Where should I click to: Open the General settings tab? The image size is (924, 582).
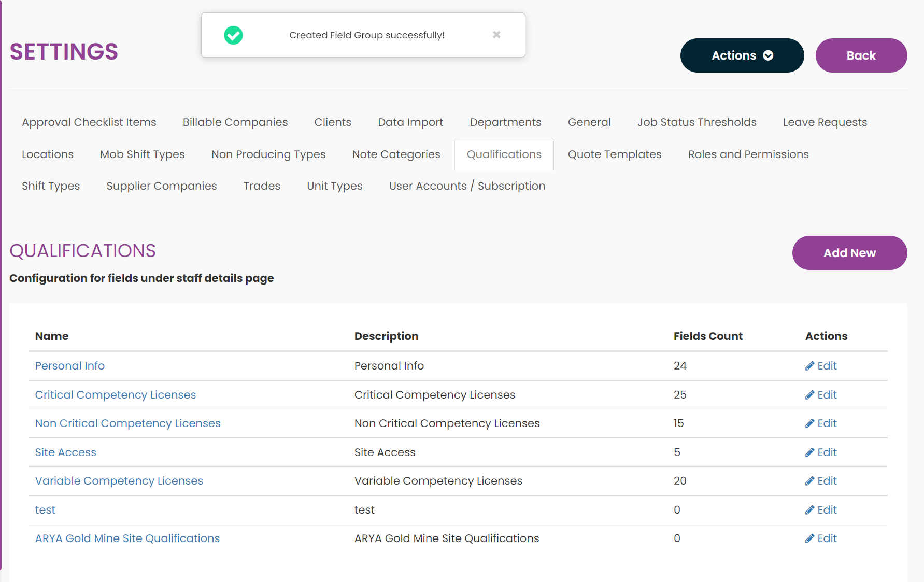[589, 122]
